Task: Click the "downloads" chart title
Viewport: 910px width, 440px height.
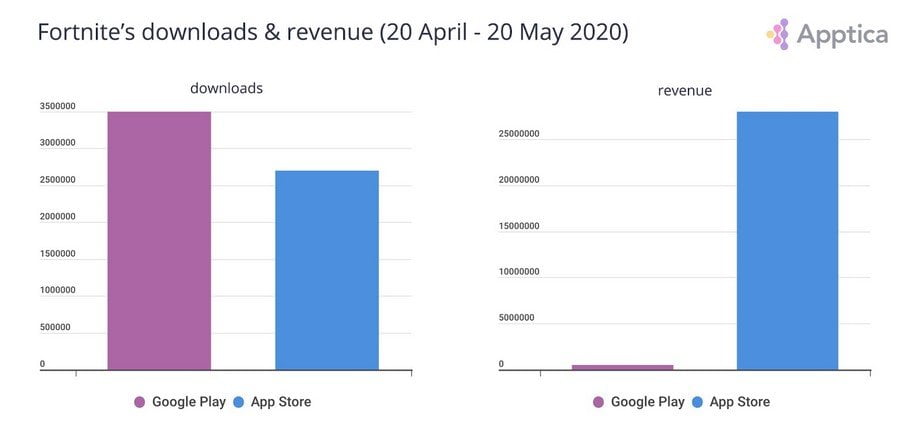Action: [226, 88]
